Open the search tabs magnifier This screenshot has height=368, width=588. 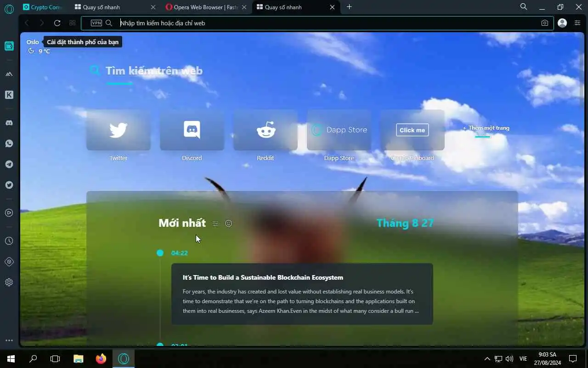click(524, 7)
